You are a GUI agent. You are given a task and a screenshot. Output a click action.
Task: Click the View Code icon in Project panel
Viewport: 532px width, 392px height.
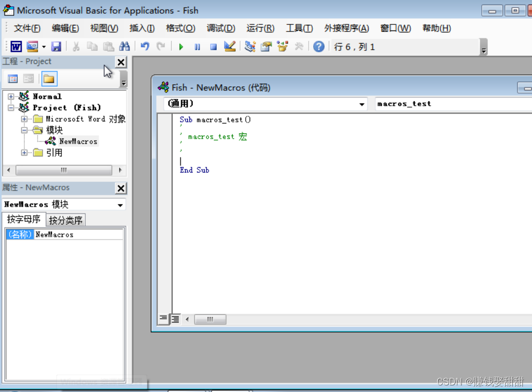pos(13,79)
